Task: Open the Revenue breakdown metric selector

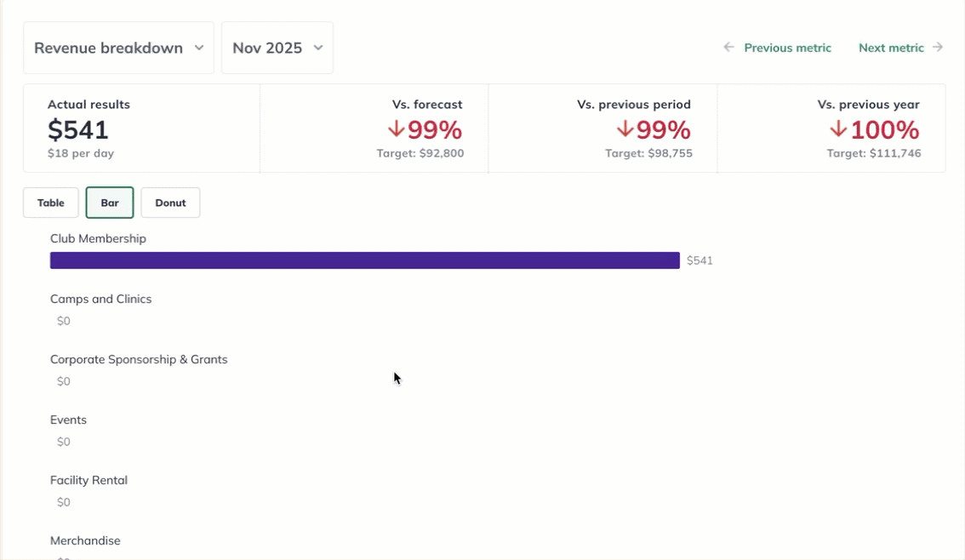Action: click(x=118, y=48)
